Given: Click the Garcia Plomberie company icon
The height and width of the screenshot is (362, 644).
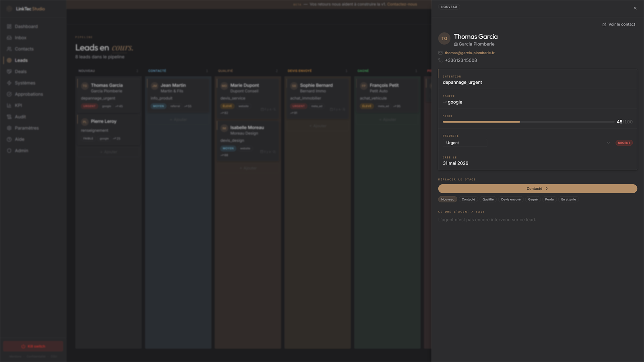Looking at the screenshot, I should click(x=456, y=44).
